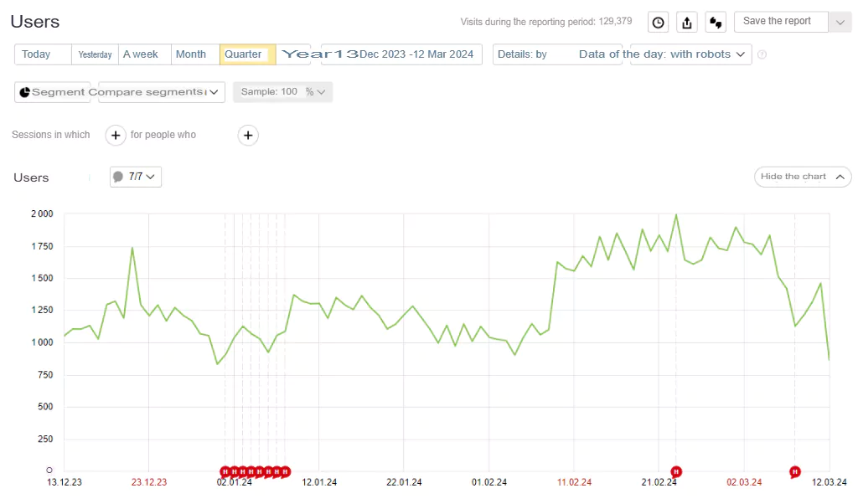Click the Users page heading

click(x=35, y=22)
